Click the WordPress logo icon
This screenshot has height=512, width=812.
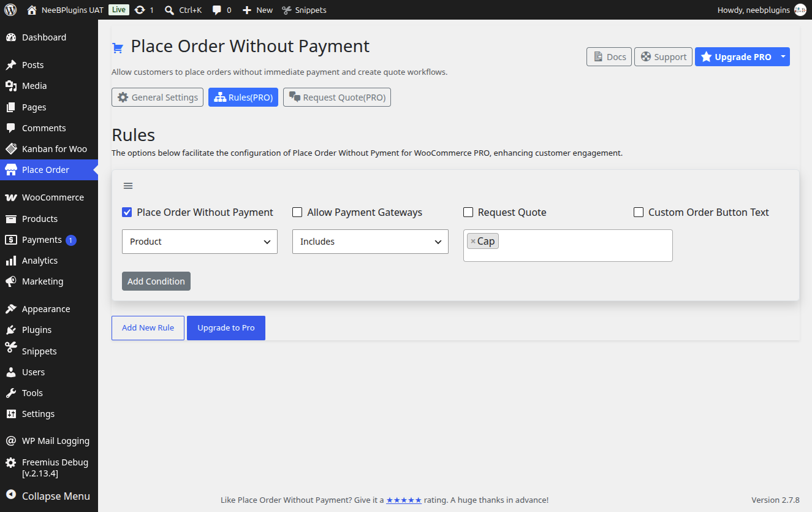click(10, 10)
